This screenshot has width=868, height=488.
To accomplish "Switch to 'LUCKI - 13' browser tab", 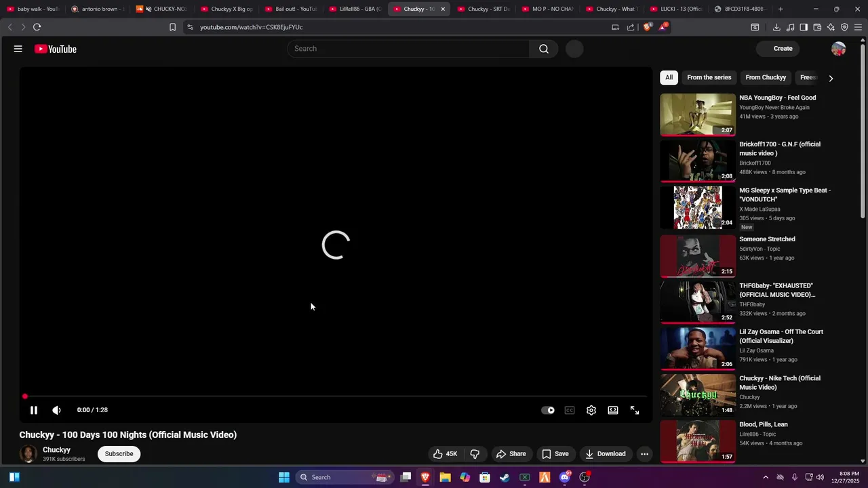I will coord(676,9).
